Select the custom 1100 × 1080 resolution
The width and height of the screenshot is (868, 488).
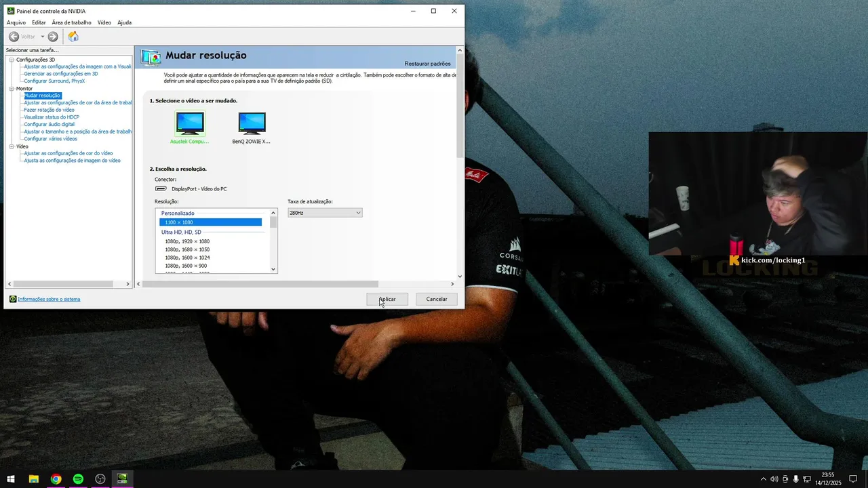pos(210,222)
